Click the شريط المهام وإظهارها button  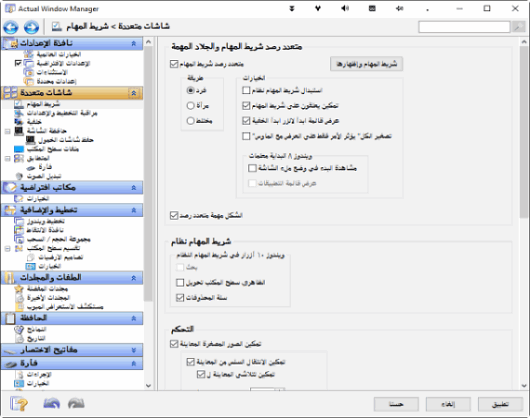366,64
